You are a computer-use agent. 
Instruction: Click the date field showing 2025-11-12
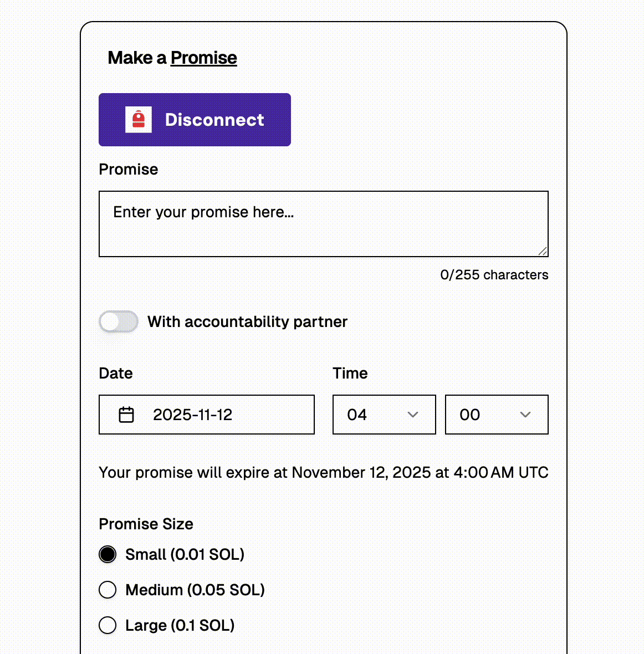point(206,414)
